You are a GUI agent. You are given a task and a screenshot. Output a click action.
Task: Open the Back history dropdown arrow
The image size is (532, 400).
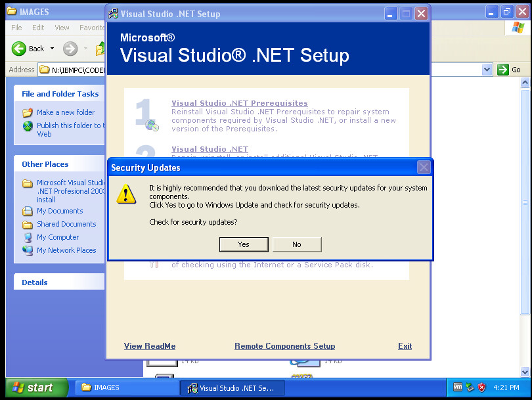[52, 49]
